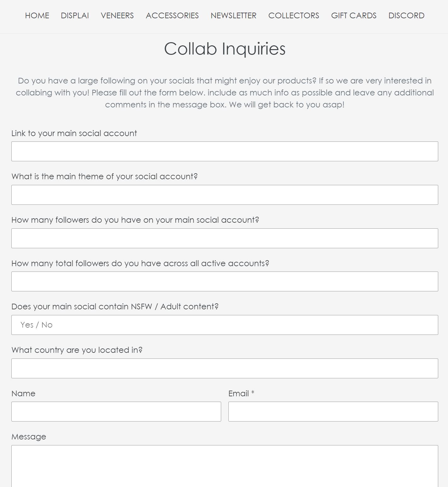The width and height of the screenshot is (448, 487).
Task: Click the Collab Inquiries page heading
Action: point(225,49)
